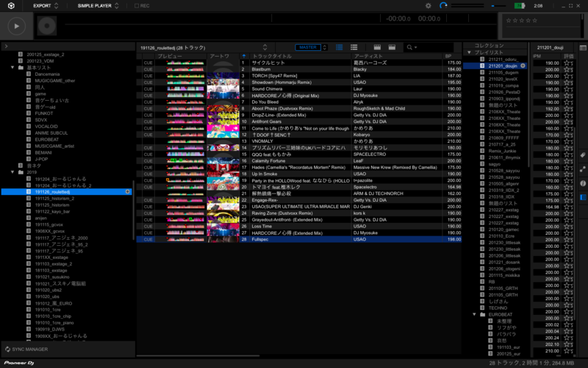This screenshot has height=368, width=588.
Task: Adjust the small blue volume slider
Action: pyautogui.click(x=498, y=6)
